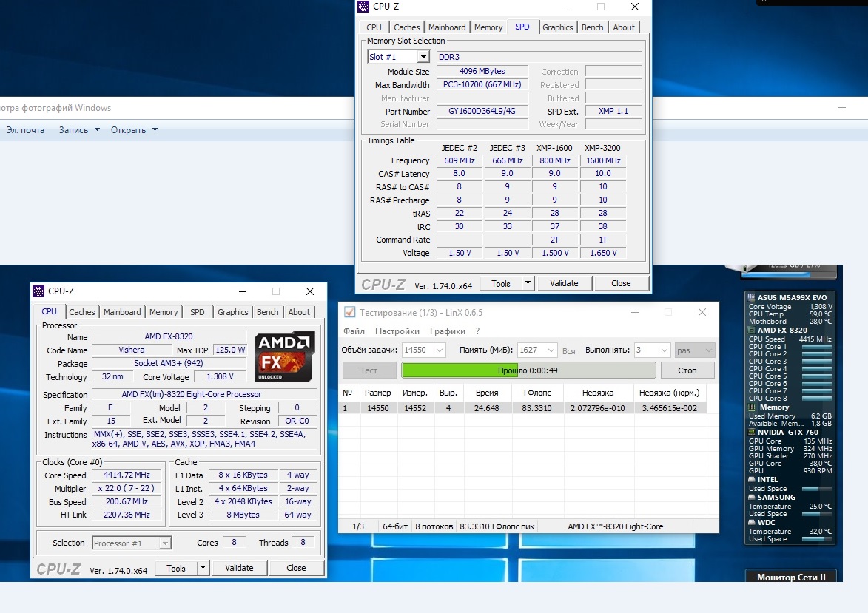The image size is (868, 613).
Task: Click the Part Number GY1600D364L9/4G field
Action: tap(482, 111)
